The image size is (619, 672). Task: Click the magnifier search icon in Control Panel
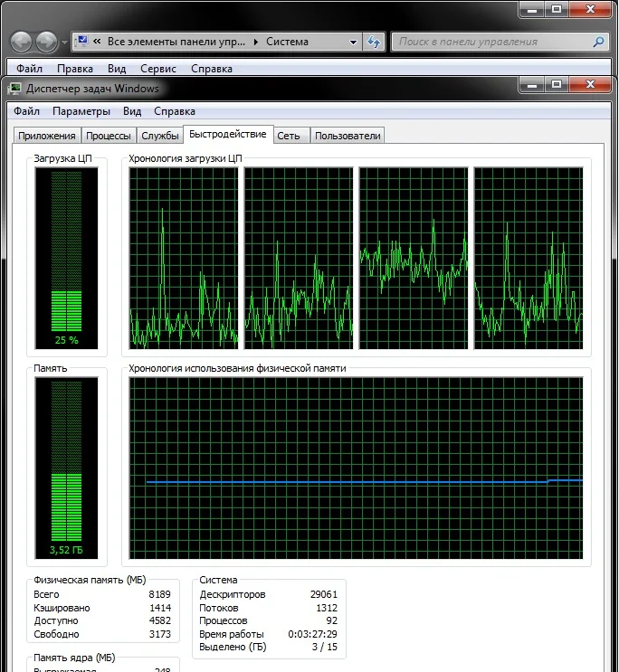click(598, 42)
